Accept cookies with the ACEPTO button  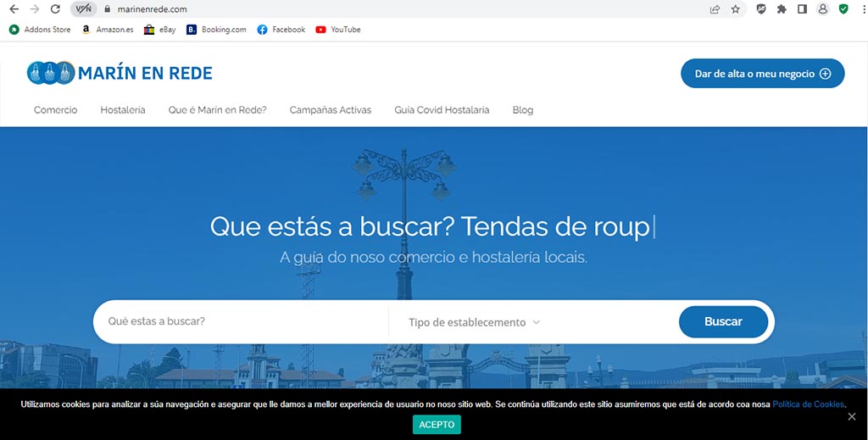click(437, 424)
